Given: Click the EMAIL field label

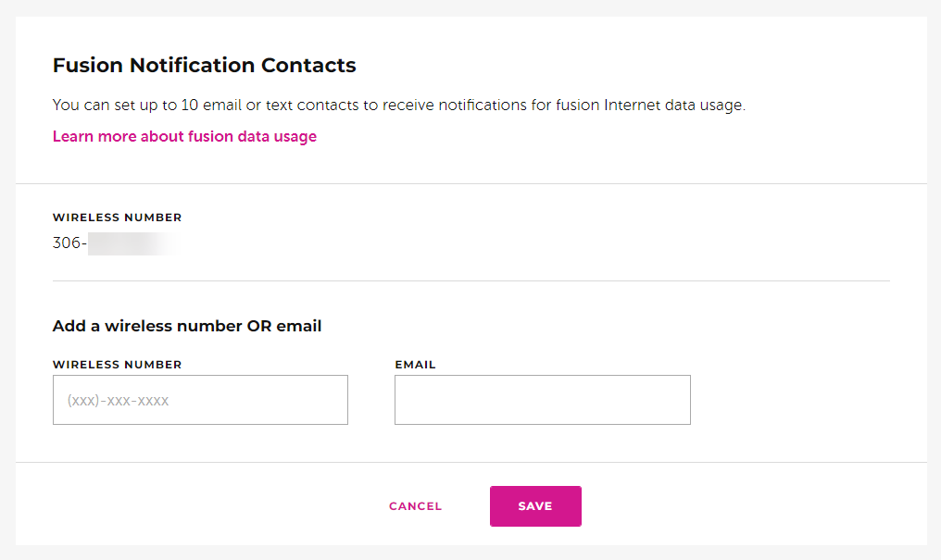Looking at the screenshot, I should pos(416,364).
